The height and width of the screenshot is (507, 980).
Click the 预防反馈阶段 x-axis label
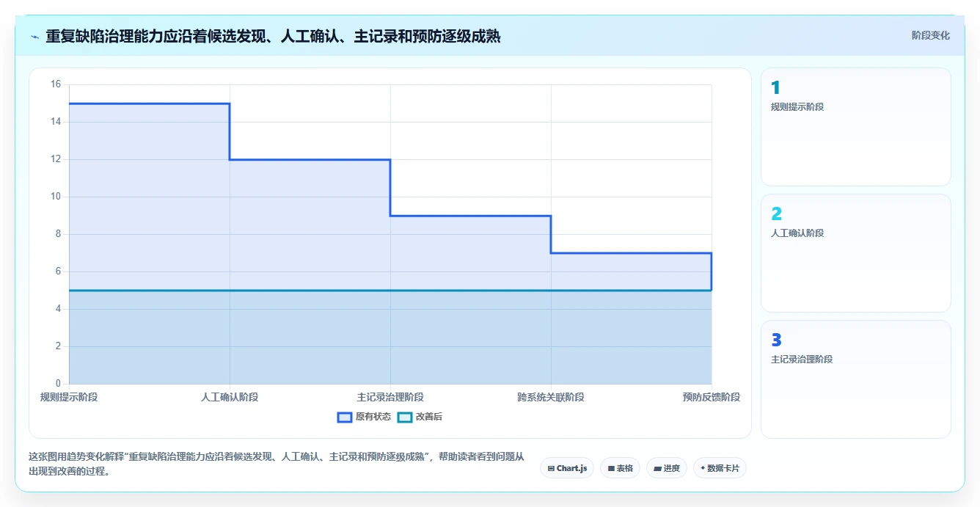point(711,397)
